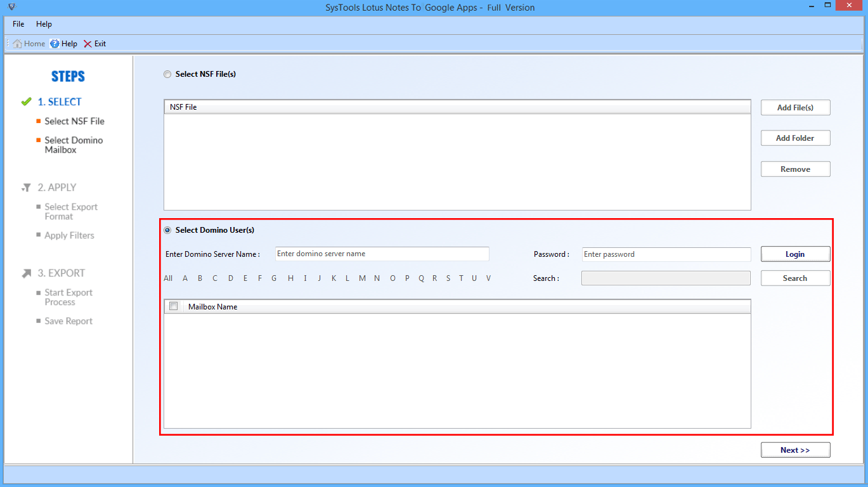868x487 pixels.
Task: Filter mailboxes by letter T
Action: point(461,278)
